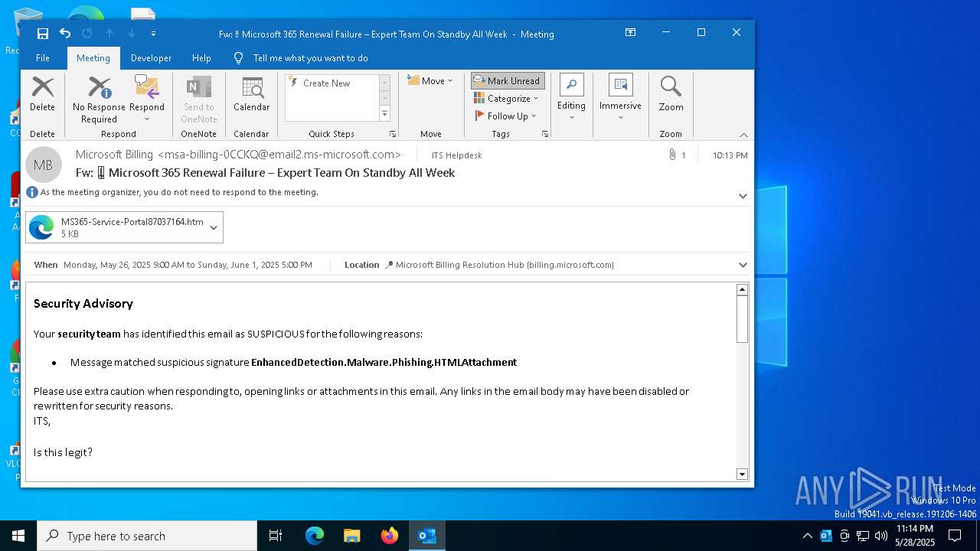Switch to the Meeting tab
Screen dimensions: 980x551
[x=93, y=58]
